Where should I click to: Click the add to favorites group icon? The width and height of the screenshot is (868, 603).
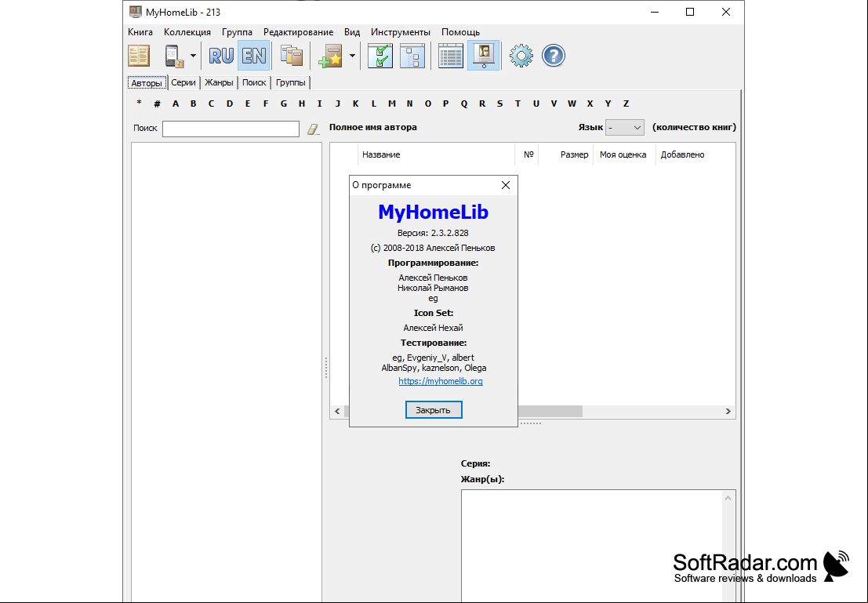pyautogui.click(x=332, y=56)
